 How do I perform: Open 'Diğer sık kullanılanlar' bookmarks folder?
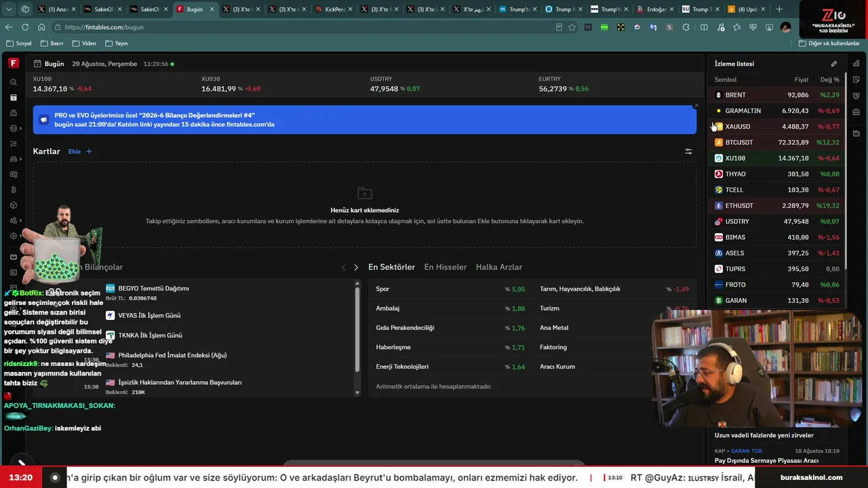coord(829,43)
